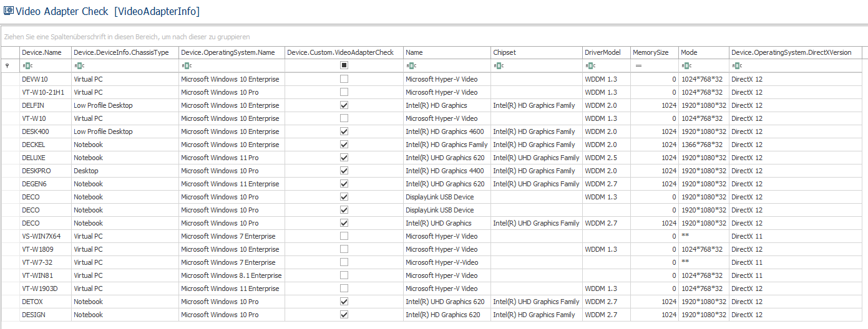Click Low Profile Desktop cell in DELFIN row
The image size is (868, 329).
coord(125,105)
